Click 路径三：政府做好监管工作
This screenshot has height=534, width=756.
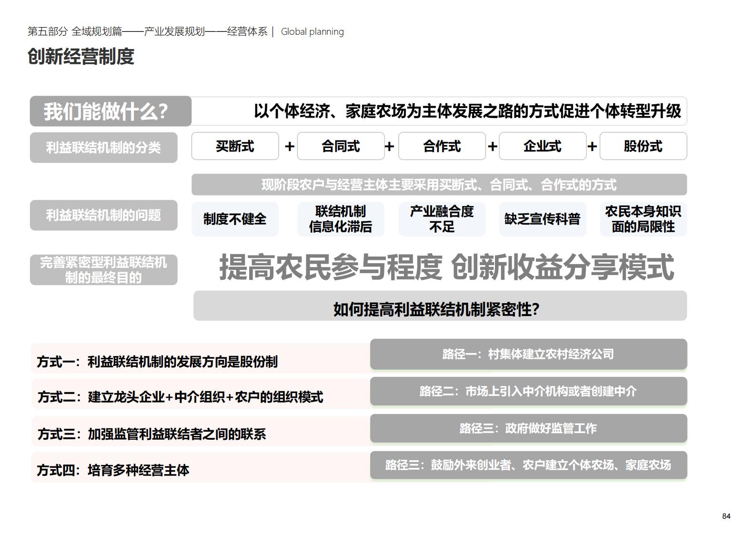tap(528, 428)
